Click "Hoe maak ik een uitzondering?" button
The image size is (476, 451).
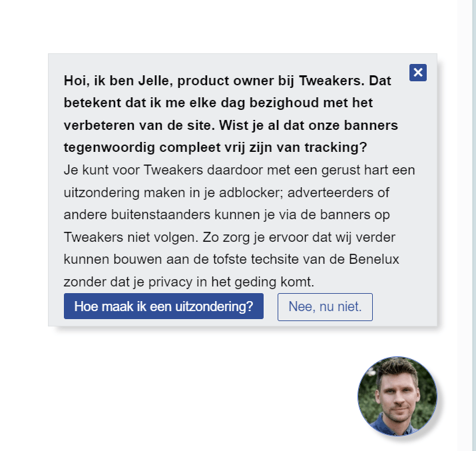(x=164, y=306)
